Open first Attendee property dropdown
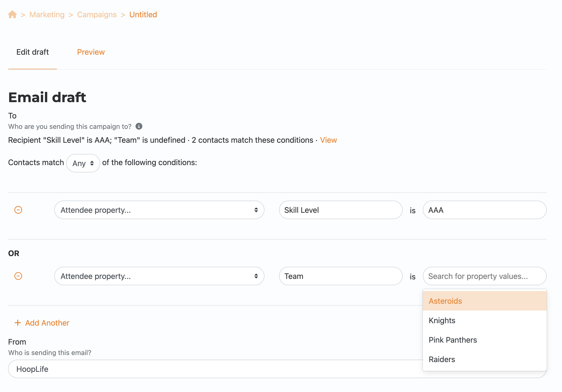The height and width of the screenshot is (392, 562). pos(159,210)
